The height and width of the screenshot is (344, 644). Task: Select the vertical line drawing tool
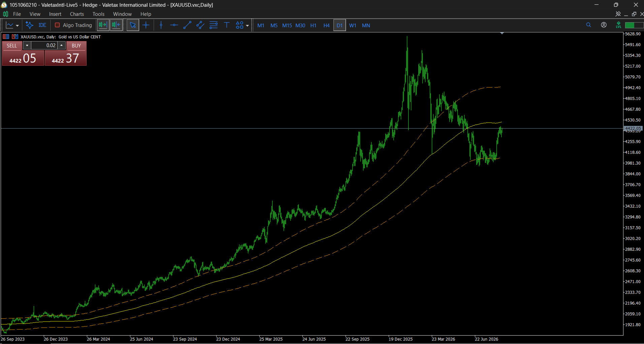[x=161, y=25]
